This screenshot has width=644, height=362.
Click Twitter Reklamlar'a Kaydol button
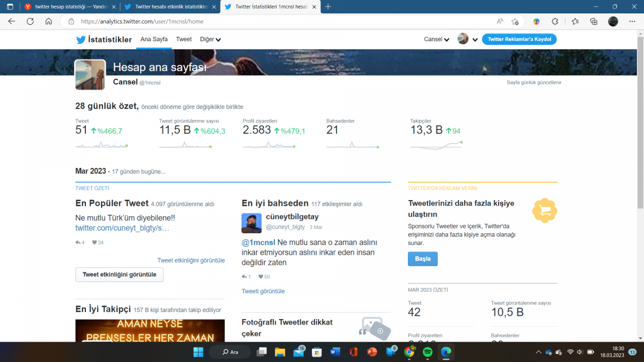519,39
